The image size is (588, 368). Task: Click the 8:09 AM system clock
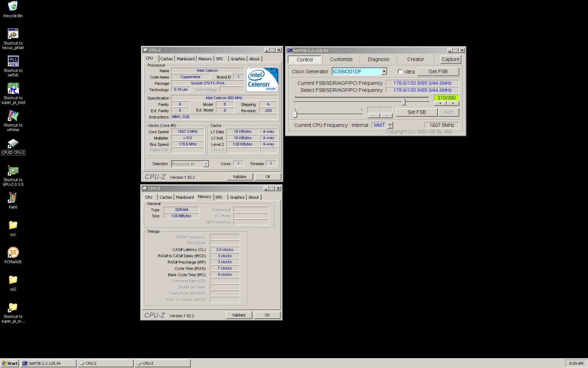[576, 364]
